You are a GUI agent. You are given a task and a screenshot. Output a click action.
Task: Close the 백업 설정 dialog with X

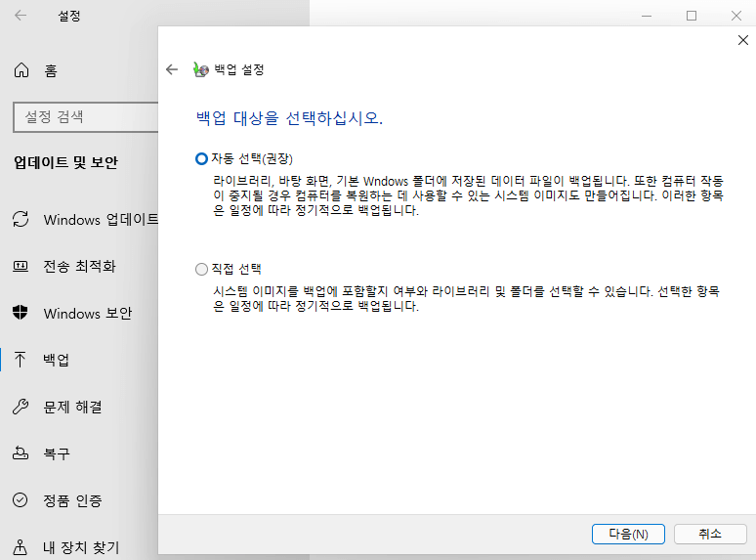click(x=743, y=40)
